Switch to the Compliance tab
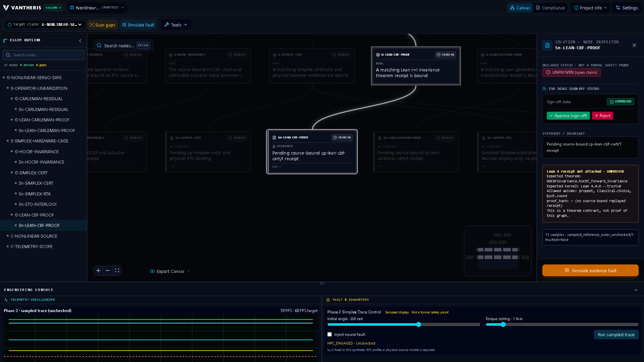This screenshot has height=362, width=644. [550, 8]
